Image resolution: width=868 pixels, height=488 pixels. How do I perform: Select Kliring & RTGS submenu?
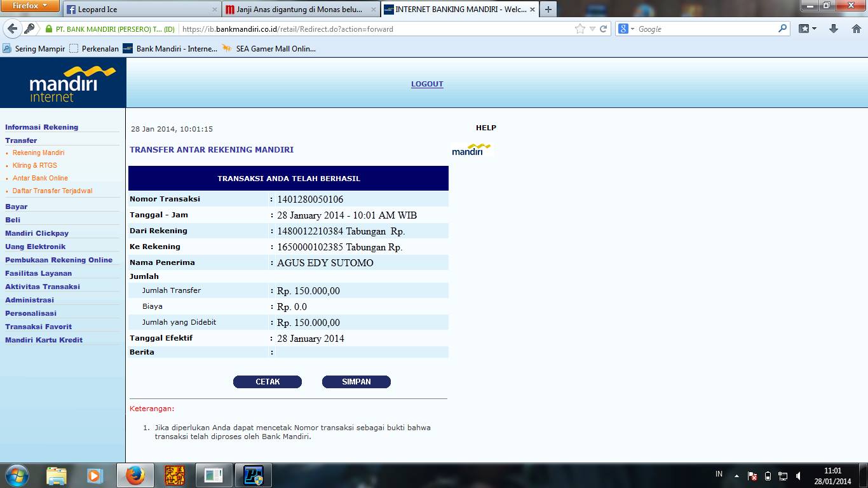click(x=35, y=165)
